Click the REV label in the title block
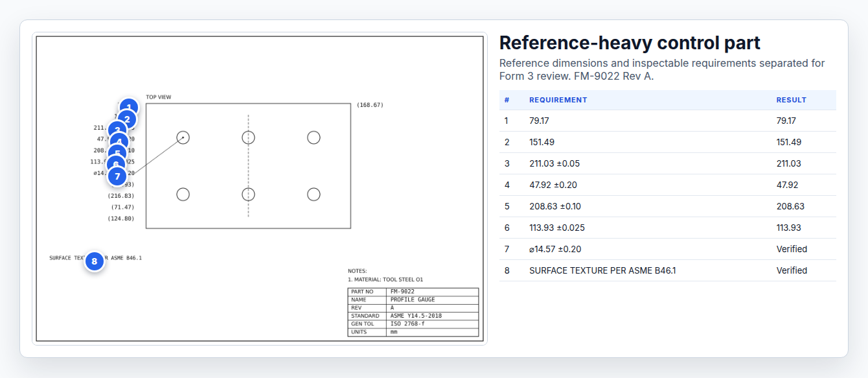This screenshot has width=868, height=378. tap(356, 308)
